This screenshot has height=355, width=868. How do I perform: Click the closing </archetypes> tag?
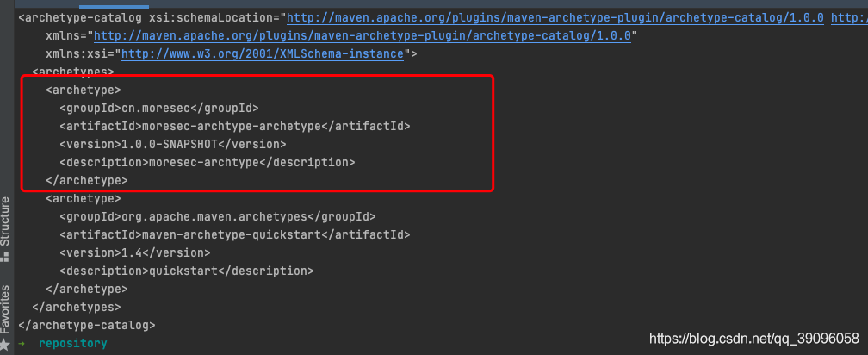click(x=77, y=307)
